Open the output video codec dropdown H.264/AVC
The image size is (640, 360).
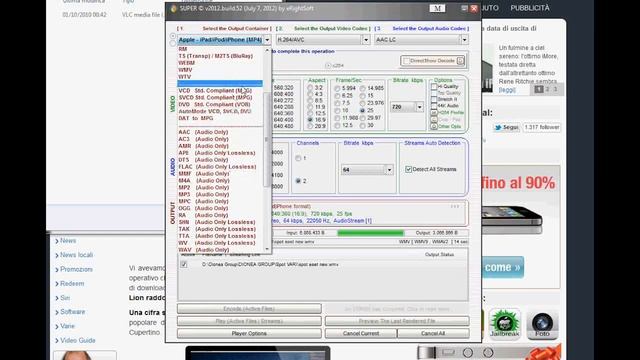(x=323, y=40)
